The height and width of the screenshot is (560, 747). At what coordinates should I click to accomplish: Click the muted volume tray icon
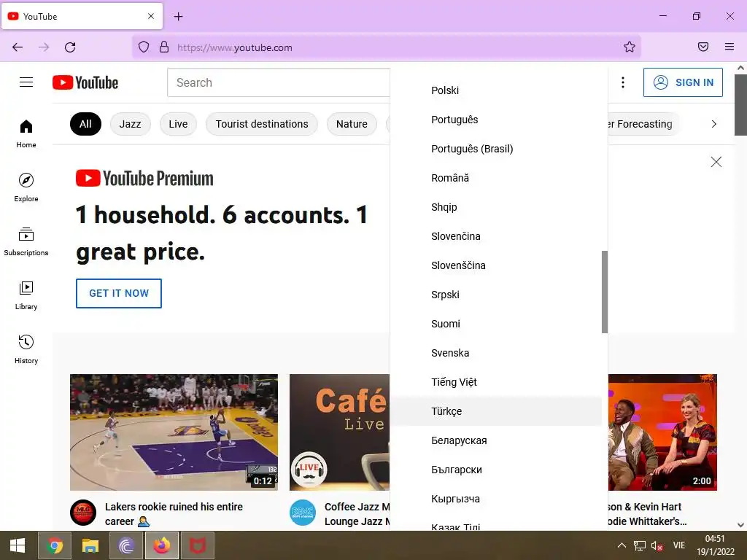[x=657, y=545]
